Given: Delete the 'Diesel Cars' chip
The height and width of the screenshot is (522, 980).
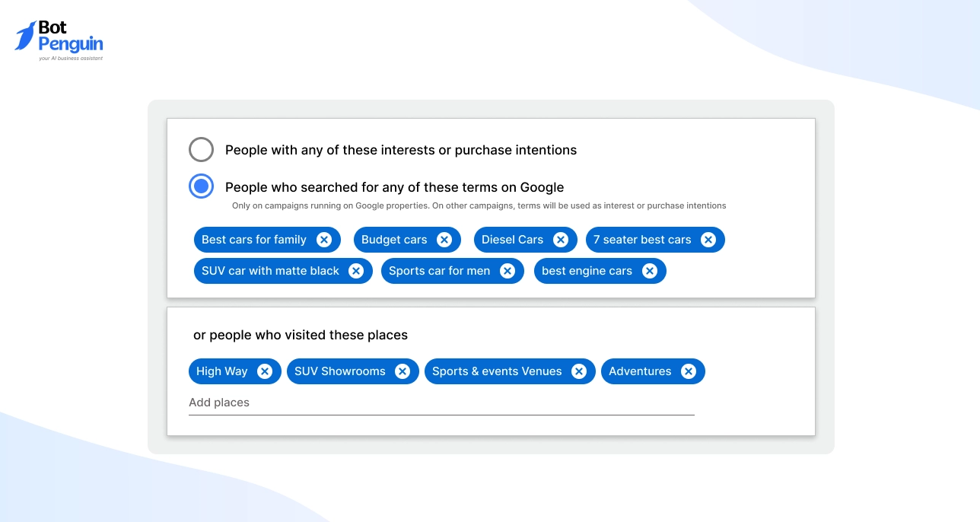Looking at the screenshot, I should click(x=561, y=240).
